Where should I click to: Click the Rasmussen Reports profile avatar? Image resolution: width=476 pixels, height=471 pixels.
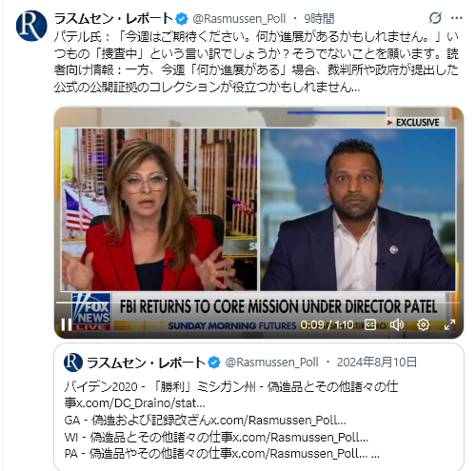(31, 26)
